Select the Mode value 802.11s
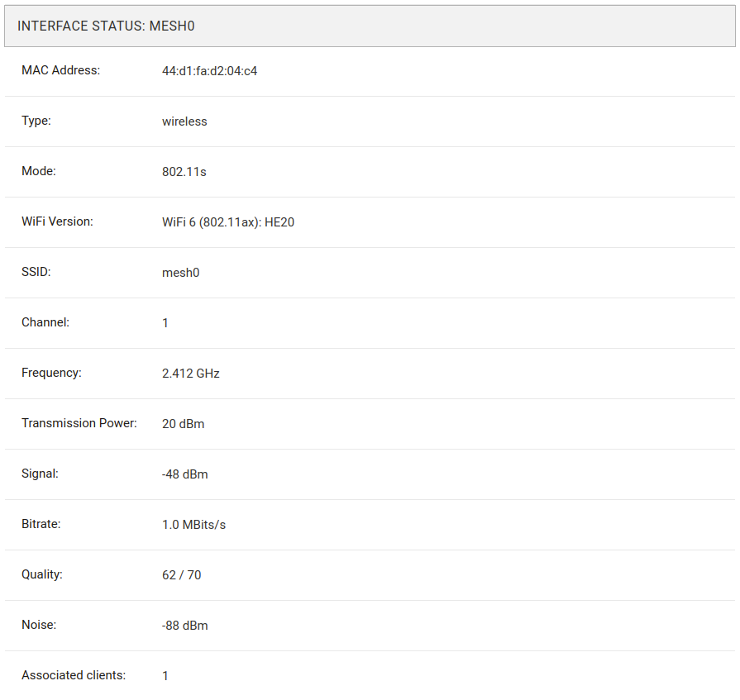 [184, 172]
